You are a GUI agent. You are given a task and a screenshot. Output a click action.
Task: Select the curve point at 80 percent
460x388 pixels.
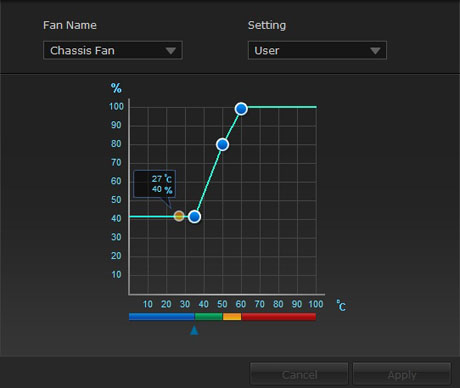222,144
